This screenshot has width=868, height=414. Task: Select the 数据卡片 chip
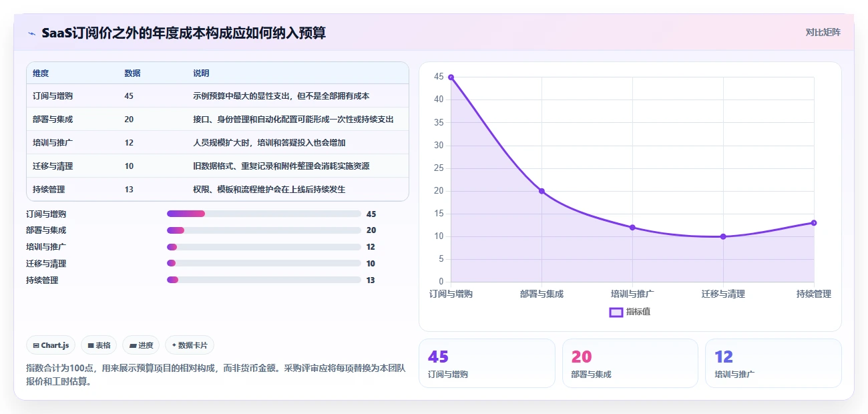[x=190, y=345]
